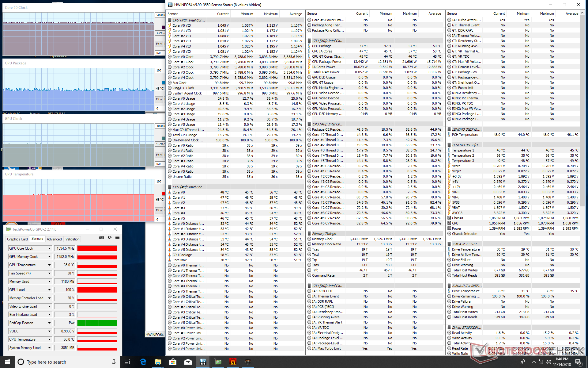588x368 pixels.
Task: Take a GPU-Z screenshot with camera icon
Action: (102, 238)
